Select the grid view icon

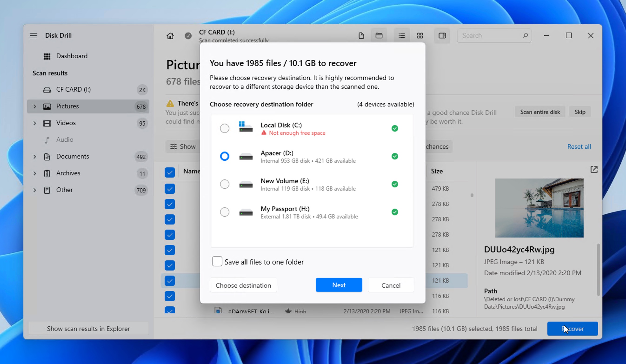click(x=420, y=36)
